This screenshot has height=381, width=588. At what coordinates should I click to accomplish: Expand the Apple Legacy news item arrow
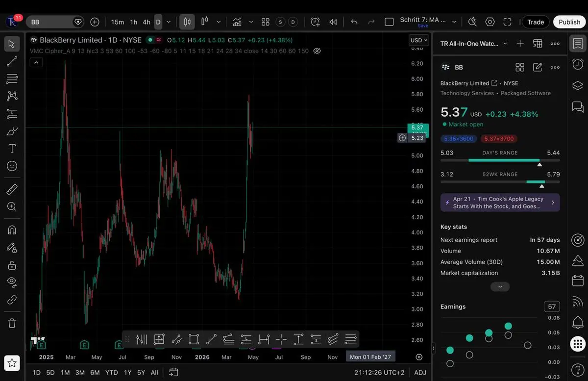pyautogui.click(x=553, y=203)
